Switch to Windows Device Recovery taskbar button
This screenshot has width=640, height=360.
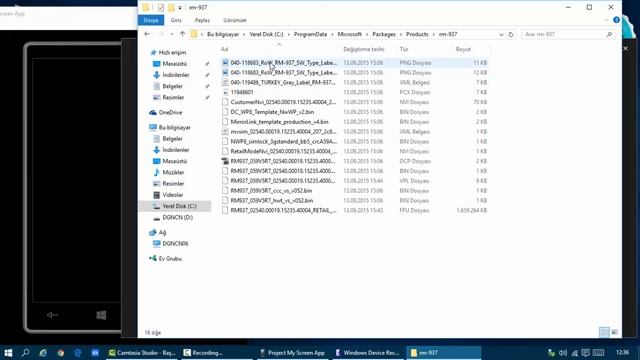point(367,353)
